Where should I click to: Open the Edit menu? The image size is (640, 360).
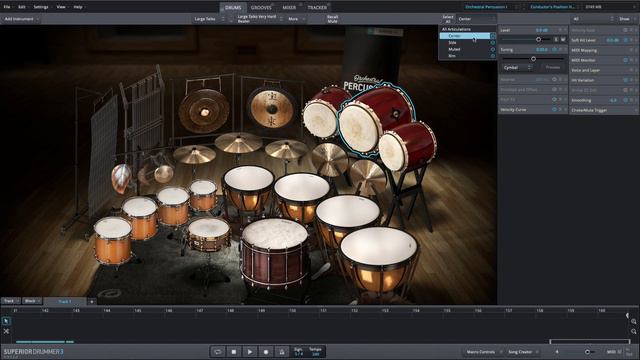tap(22, 7)
